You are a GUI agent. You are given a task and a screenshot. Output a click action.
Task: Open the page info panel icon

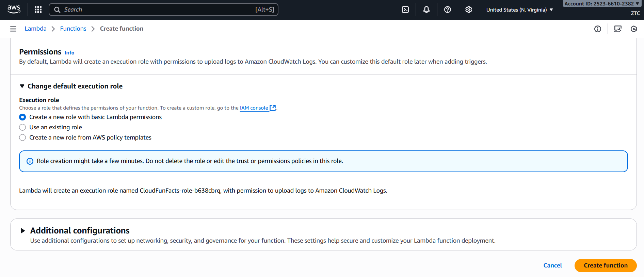tap(597, 29)
